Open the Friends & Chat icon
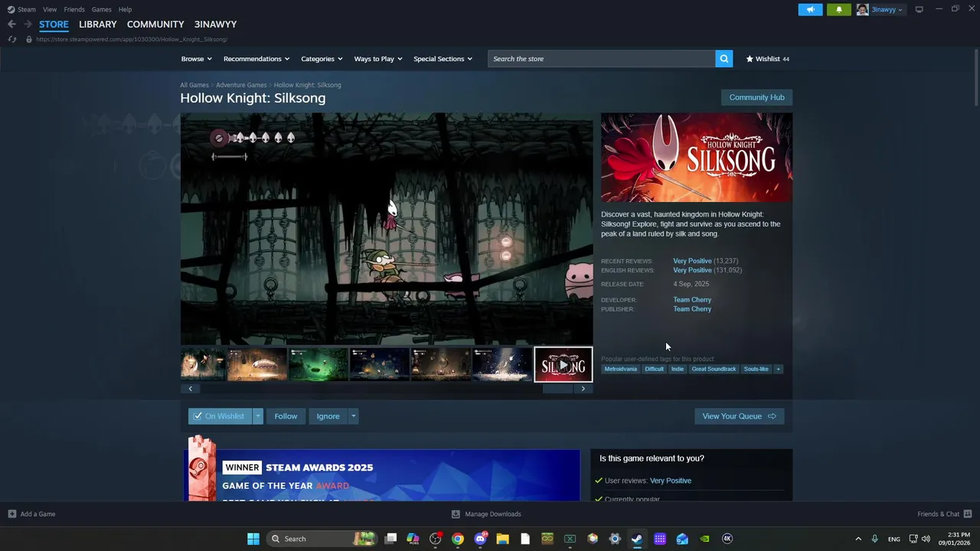The width and height of the screenshot is (980, 551). coord(968,514)
